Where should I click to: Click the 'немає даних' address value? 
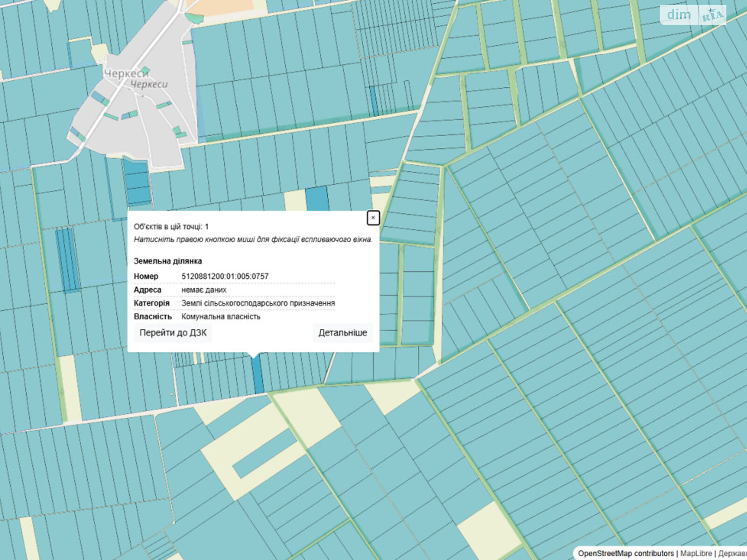(x=204, y=290)
